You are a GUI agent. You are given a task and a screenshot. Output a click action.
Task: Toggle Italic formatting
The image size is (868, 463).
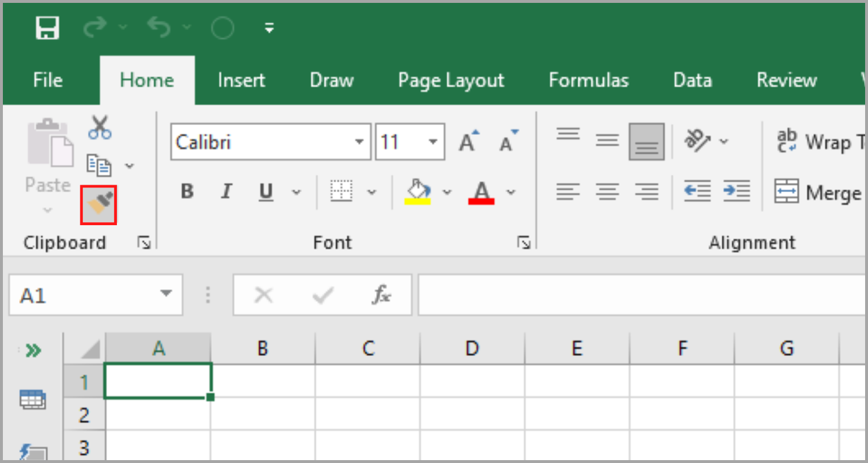coord(226,192)
